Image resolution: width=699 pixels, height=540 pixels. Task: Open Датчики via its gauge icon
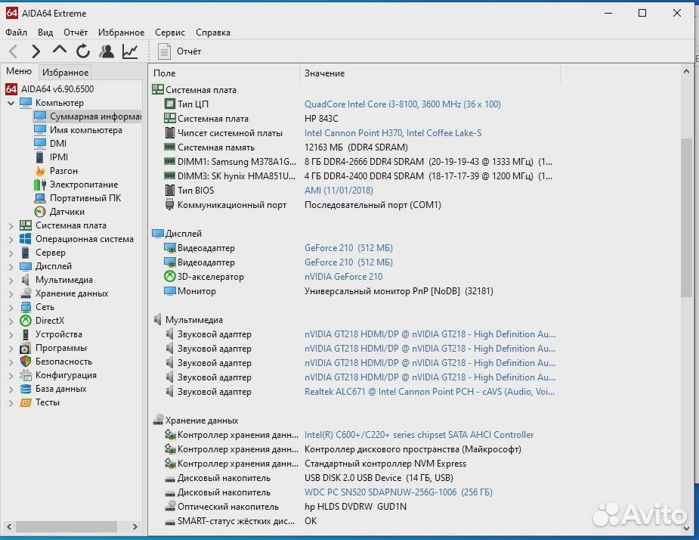(40, 212)
